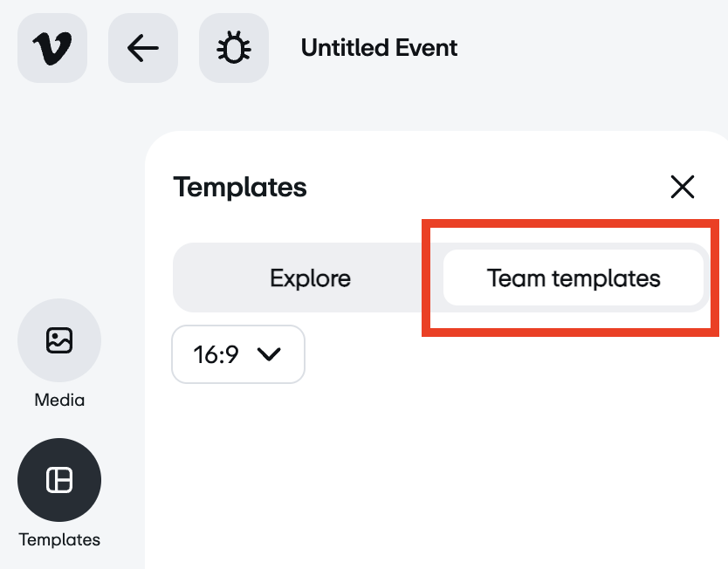Click the dark circular Templates button

coord(59,480)
